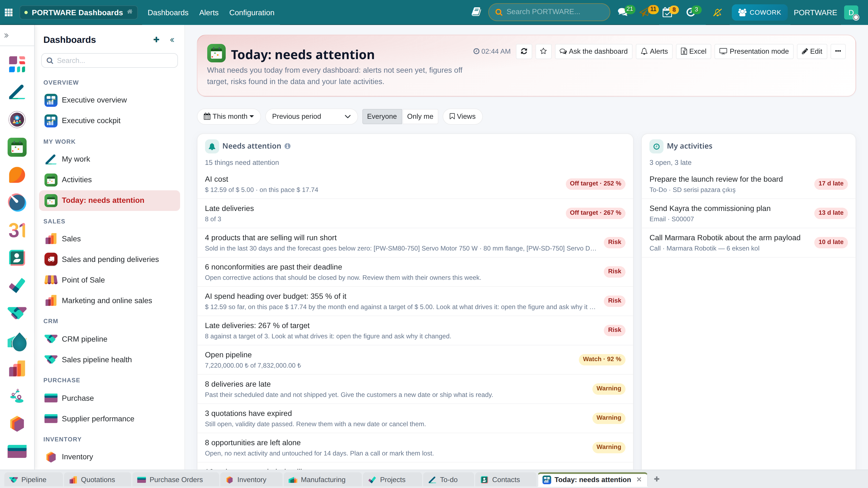Screen dimensions: 868x488
Task: Open the apps grid menu
Action: [x=9, y=12]
